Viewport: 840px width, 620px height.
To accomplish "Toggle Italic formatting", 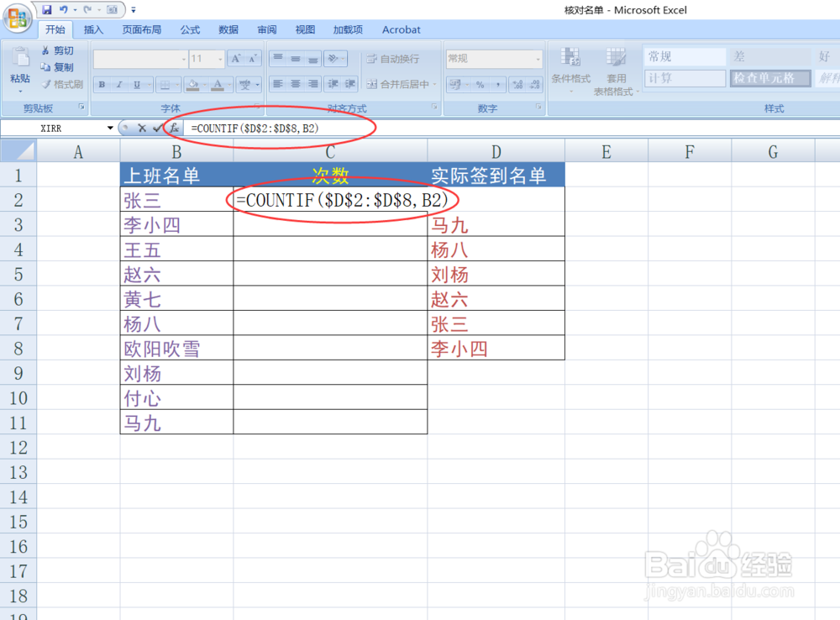I will click(x=118, y=83).
